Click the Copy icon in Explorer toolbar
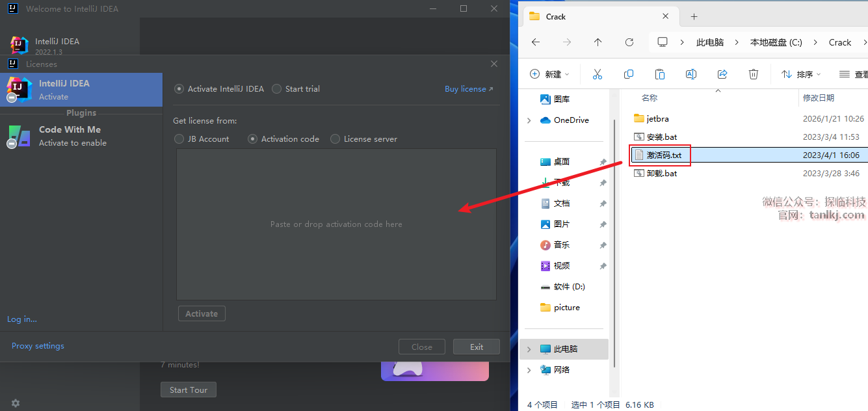Image resolution: width=868 pixels, height=411 pixels. tap(629, 74)
